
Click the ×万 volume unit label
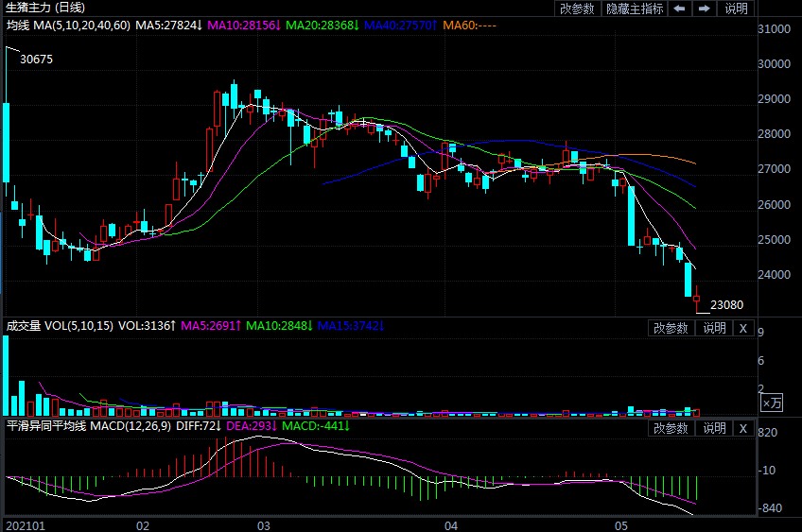(x=772, y=403)
